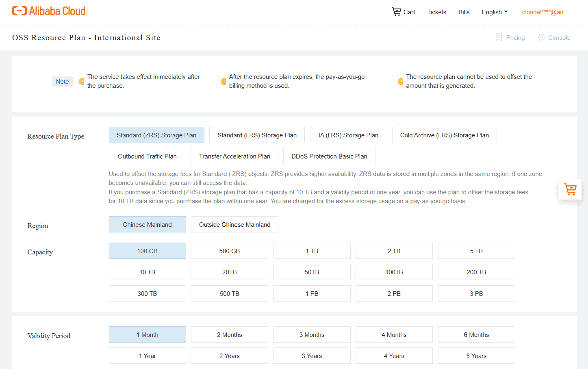Select the 500 GB capacity option
This screenshot has height=369, width=588.
click(x=230, y=251)
